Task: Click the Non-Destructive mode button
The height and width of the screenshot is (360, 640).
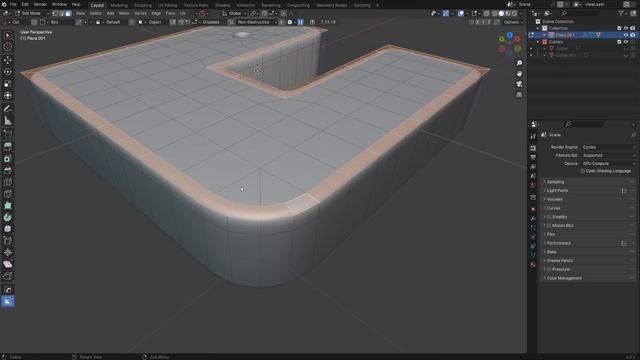Action: [256, 22]
